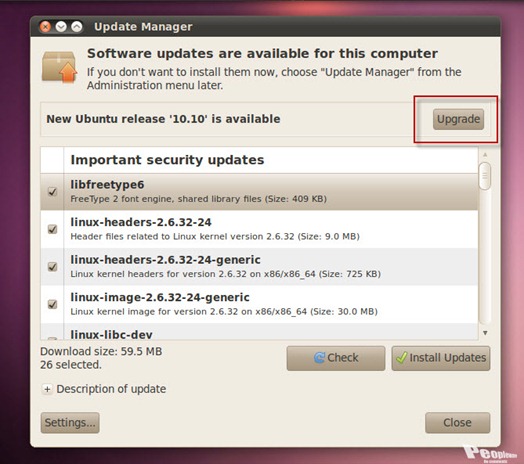This screenshot has width=524, height=464.
Task: Click the software update package icon
Action: pyautogui.click(x=59, y=66)
